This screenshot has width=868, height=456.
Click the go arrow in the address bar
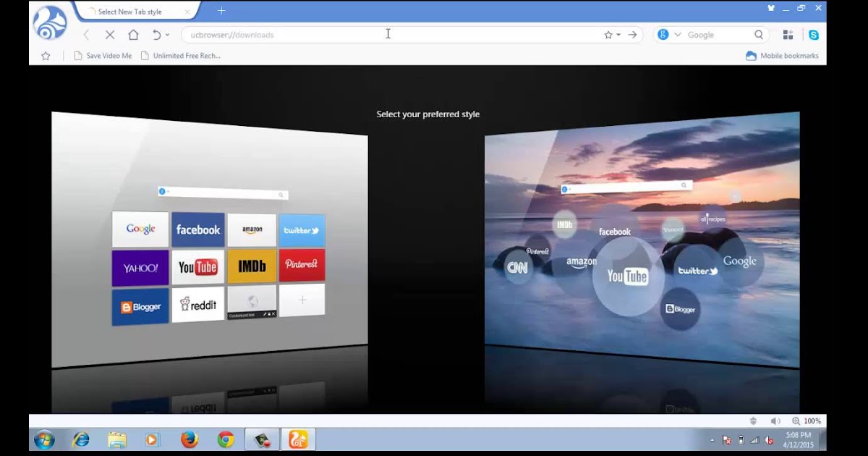pyautogui.click(x=632, y=35)
